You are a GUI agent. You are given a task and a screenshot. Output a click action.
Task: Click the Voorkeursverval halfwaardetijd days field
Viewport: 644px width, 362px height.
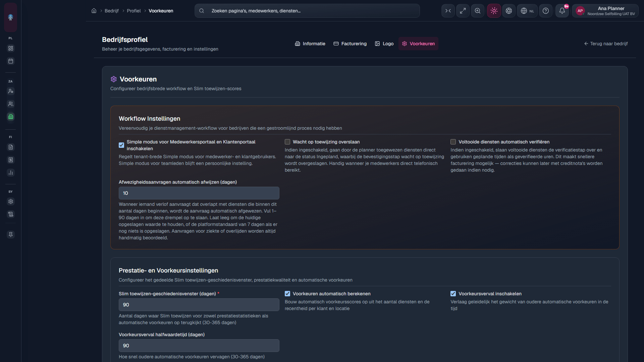pyautogui.click(x=199, y=346)
